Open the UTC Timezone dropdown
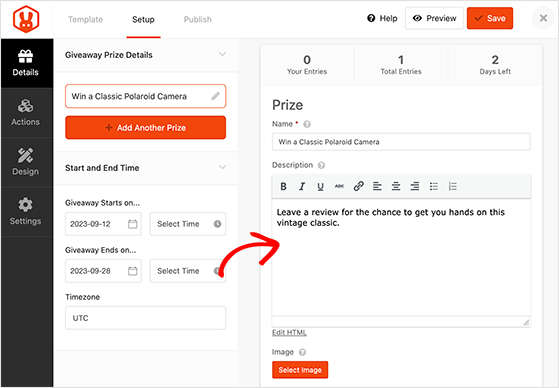559x388 pixels. (x=145, y=318)
